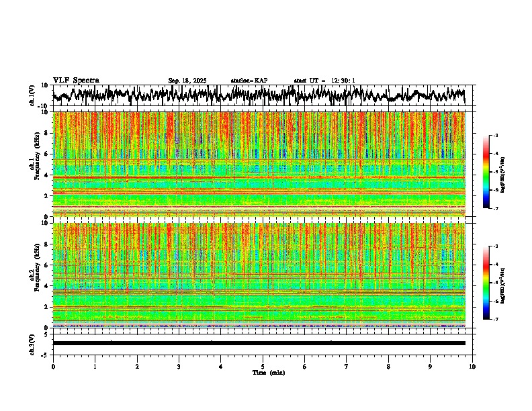
Task: Click the 'ch.3(V)' axis label
Action: coord(32,345)
